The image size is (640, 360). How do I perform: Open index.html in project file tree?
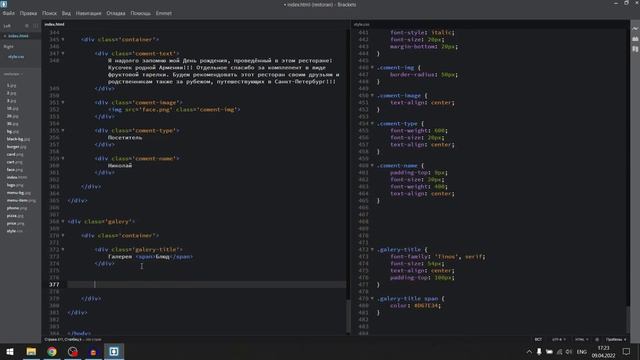17,177
